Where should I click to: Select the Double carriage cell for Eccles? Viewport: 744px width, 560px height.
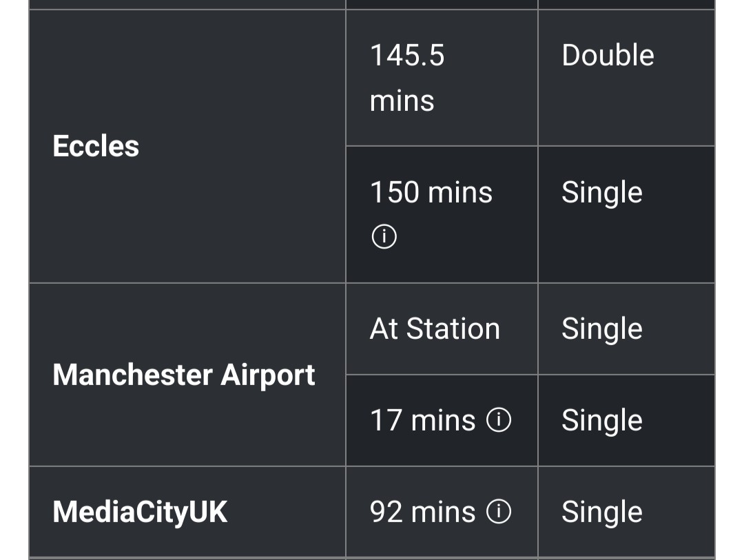click(608, 55)
